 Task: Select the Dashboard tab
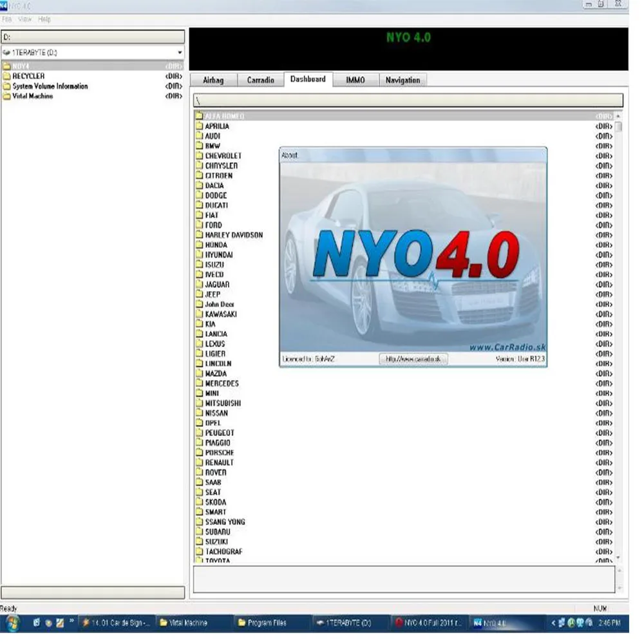pyautogui.click(x=308, y=79)
